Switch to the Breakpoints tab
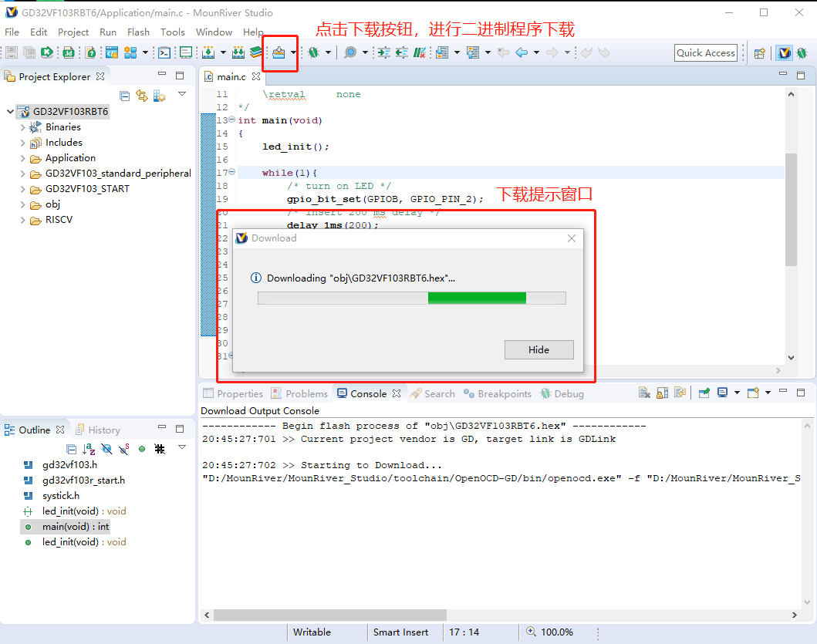The image size is (817, 644). tap(498, 394)
